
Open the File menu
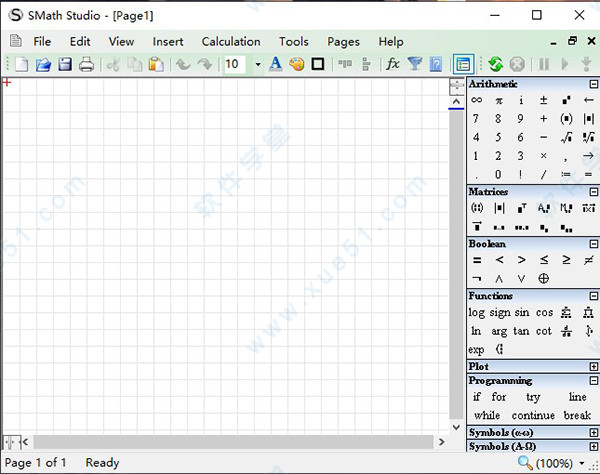pyautogui.click(x=42, y=41)
